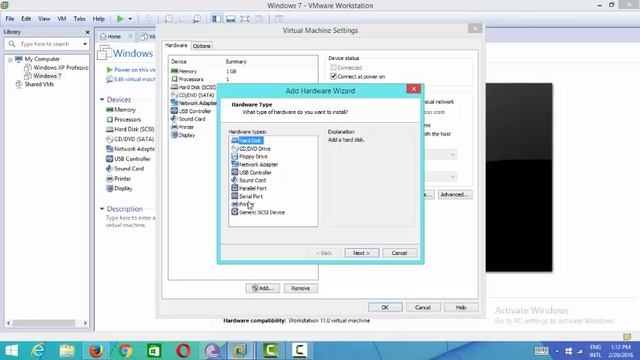
Task: Select Processors row in settings device list
Action: point(243,79)
